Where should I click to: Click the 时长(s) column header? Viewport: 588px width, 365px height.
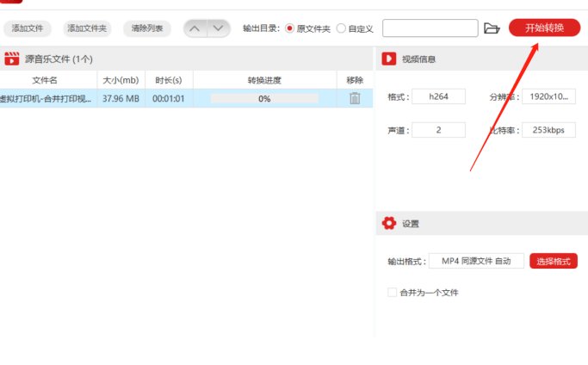[x=169, y=80]
